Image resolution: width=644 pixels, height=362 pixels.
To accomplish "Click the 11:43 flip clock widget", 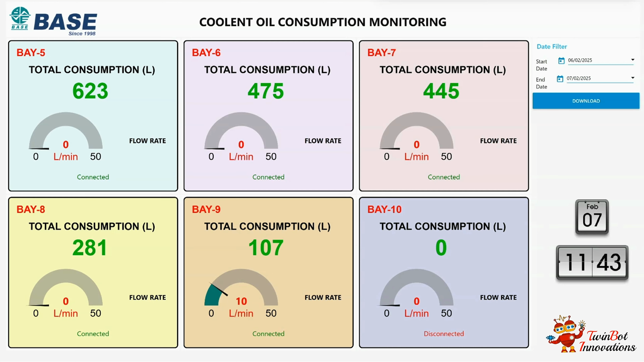I will [x=592, y=263].
